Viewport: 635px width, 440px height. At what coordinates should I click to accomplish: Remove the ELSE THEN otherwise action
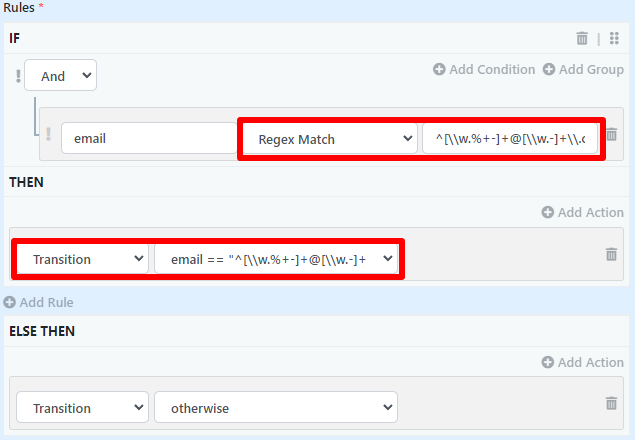tap(611, 403)
